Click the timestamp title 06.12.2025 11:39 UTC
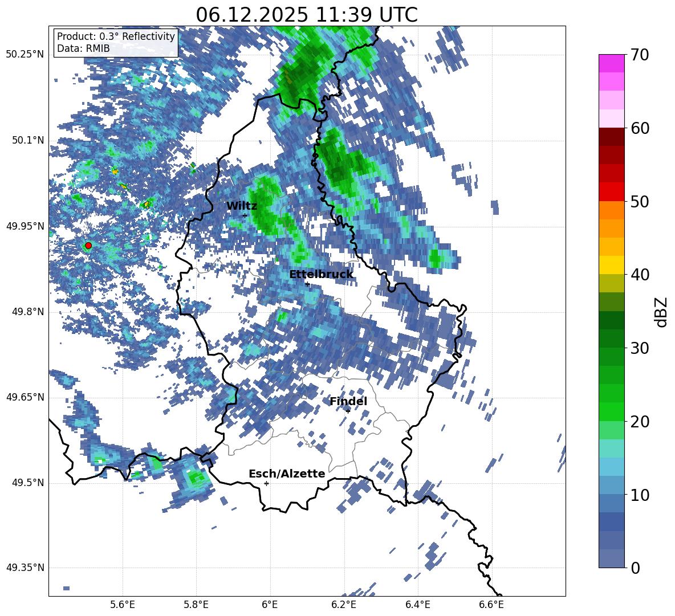Image resolution: width=675 pixels, height=616 pixels. pyautogui.click(x=307, y=15)
